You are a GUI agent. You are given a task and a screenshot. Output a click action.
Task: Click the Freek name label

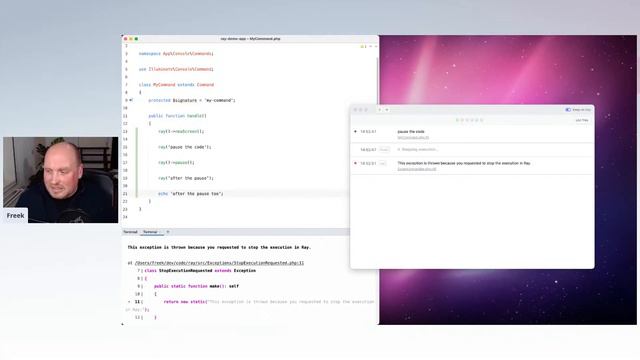(16, 216)
